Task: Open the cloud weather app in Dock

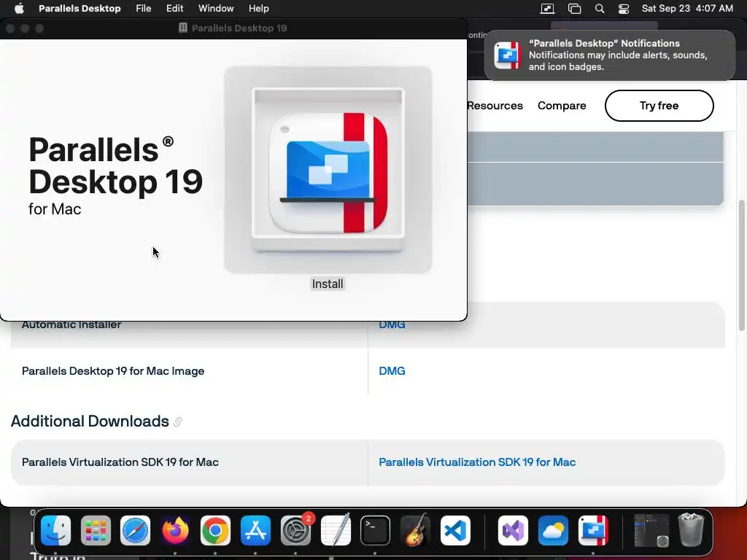Action: pyautogui.click(x=553, y=530)
